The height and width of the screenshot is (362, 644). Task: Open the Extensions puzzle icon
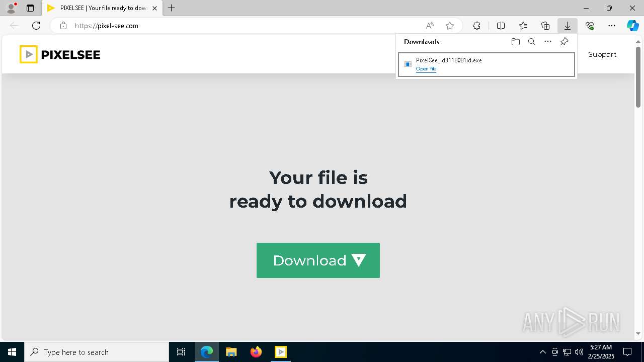476,26
